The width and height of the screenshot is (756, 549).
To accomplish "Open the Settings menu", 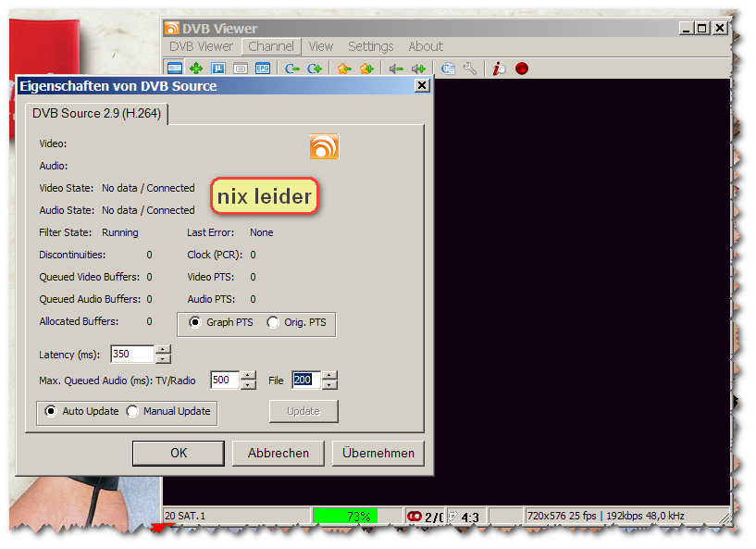I will (x=371, y=46).
